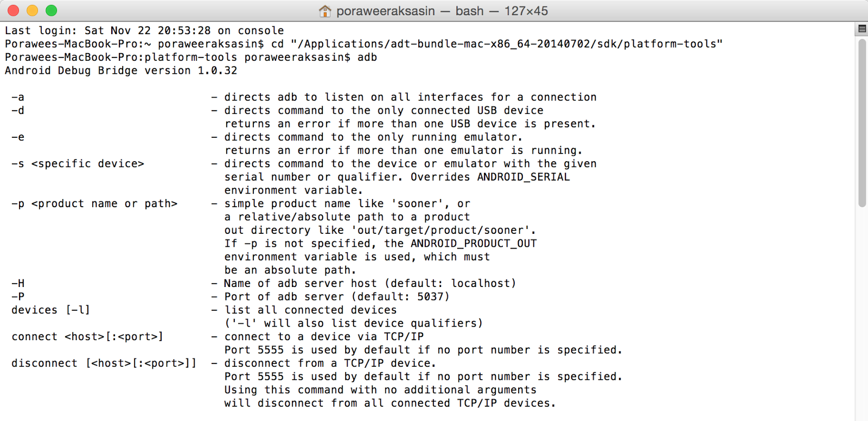Click the 'Android Debug Bridge version 1.0.32' line
The height and width of the screenshot is (421, 868).
(x=121, y=71)
